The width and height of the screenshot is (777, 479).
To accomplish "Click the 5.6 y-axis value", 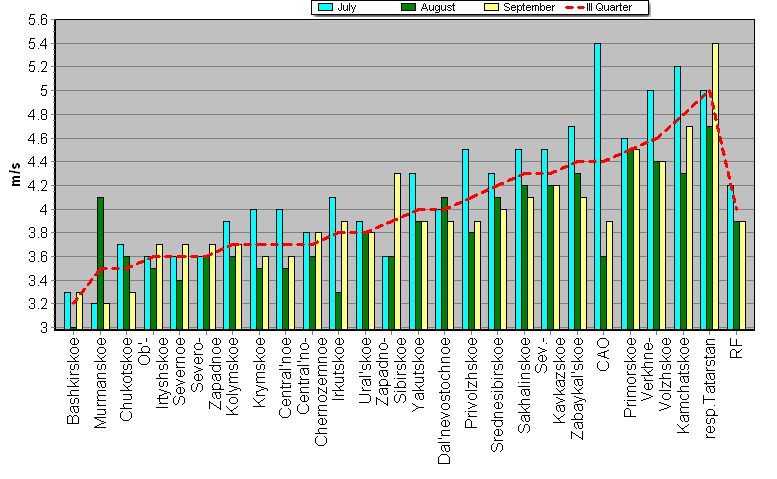I will coord(38,20).
